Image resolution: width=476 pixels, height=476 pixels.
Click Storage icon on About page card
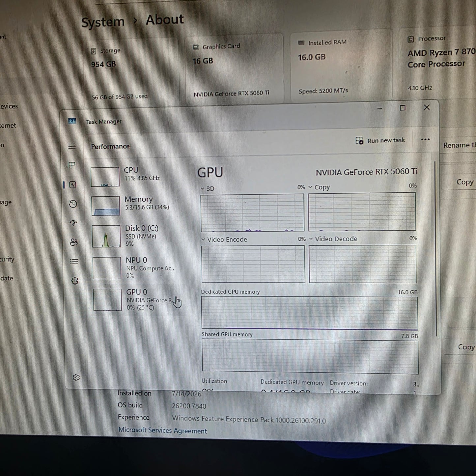[94, 51]
